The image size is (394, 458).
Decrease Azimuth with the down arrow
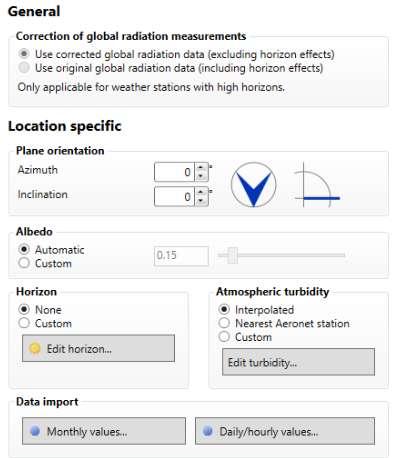pos(201,176)
